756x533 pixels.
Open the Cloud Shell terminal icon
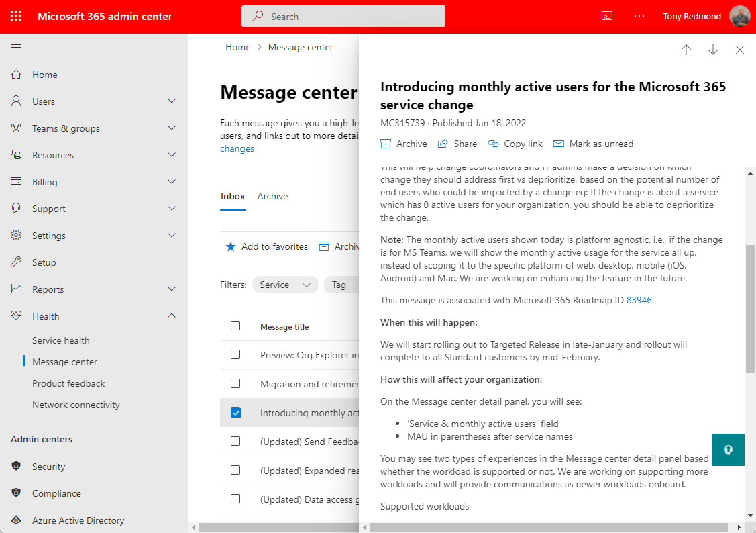point(607,16)
